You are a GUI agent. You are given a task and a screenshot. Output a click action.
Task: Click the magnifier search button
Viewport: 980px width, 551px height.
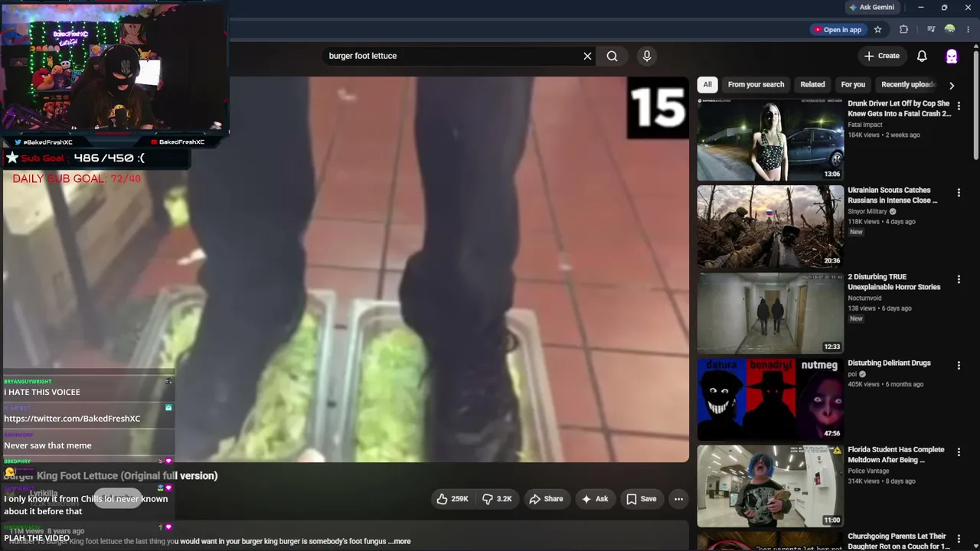click(612, 56)
